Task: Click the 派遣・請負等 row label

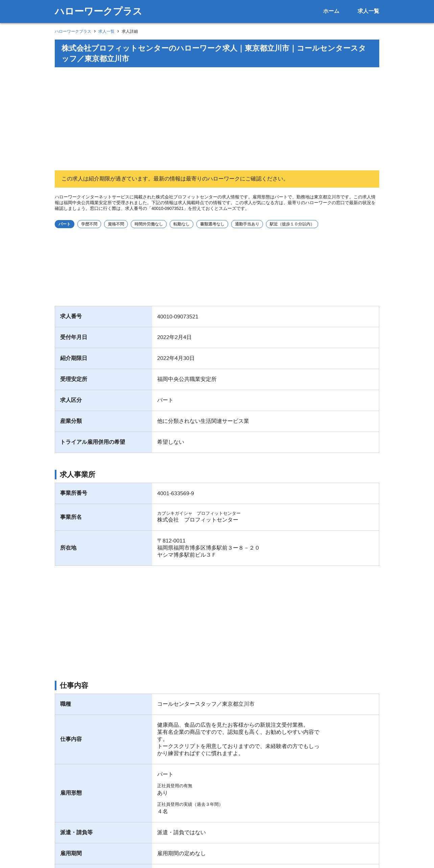Action: tap(76, 833)
